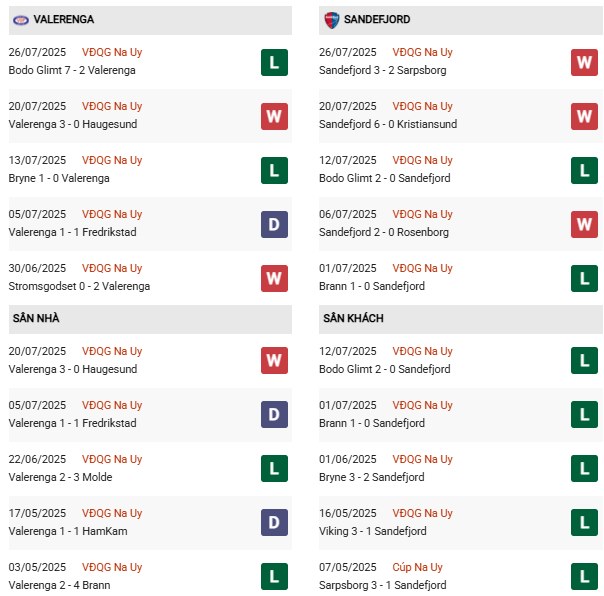Click the L badge for Bodo Glimt 7 - 2 Valerenga
The image size is (604, 596).
coord(274,62)
